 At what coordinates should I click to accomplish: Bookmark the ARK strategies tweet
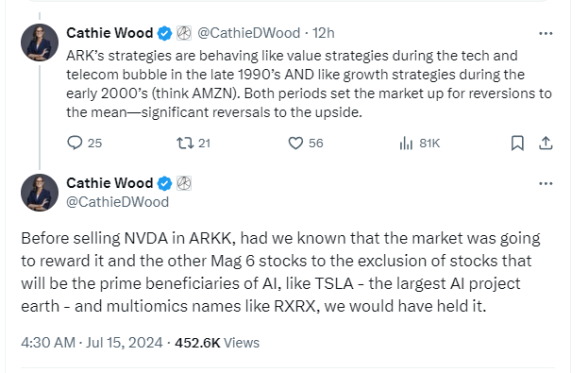(x=517, y=143)
